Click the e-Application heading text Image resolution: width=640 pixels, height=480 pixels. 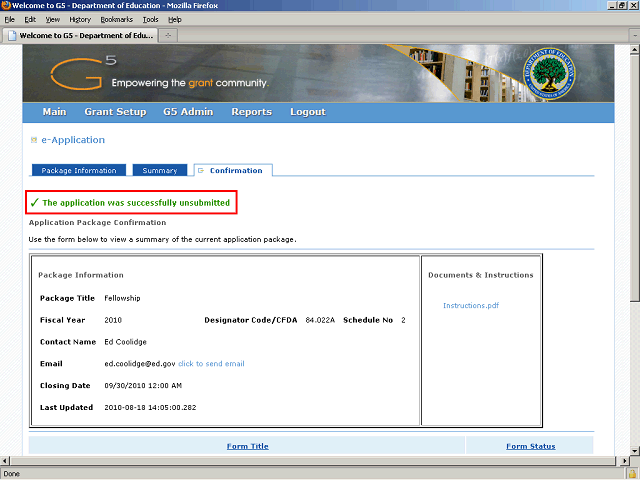73,140
